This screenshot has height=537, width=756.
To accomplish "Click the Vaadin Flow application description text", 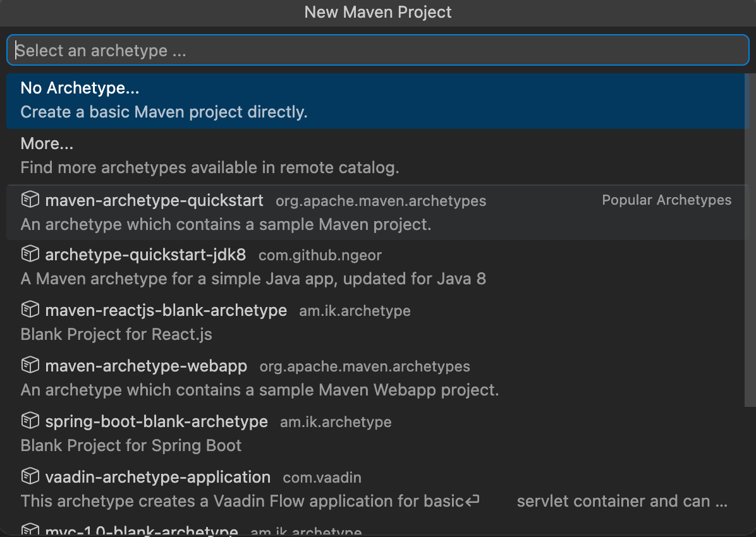I will [x=374, y=501].
